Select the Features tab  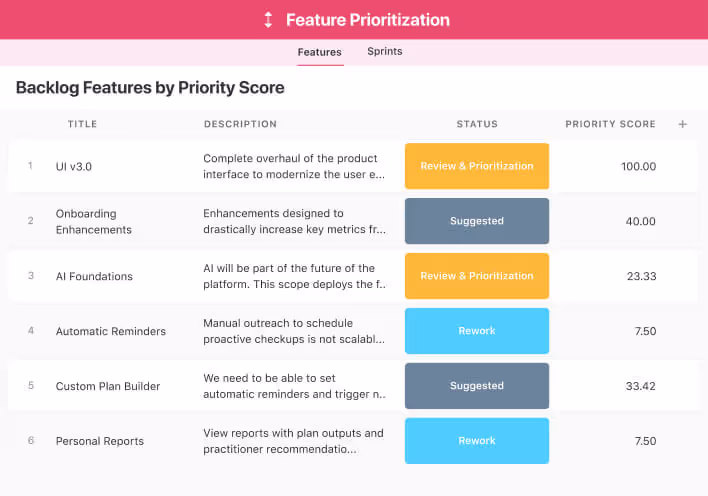pos(319,52)
